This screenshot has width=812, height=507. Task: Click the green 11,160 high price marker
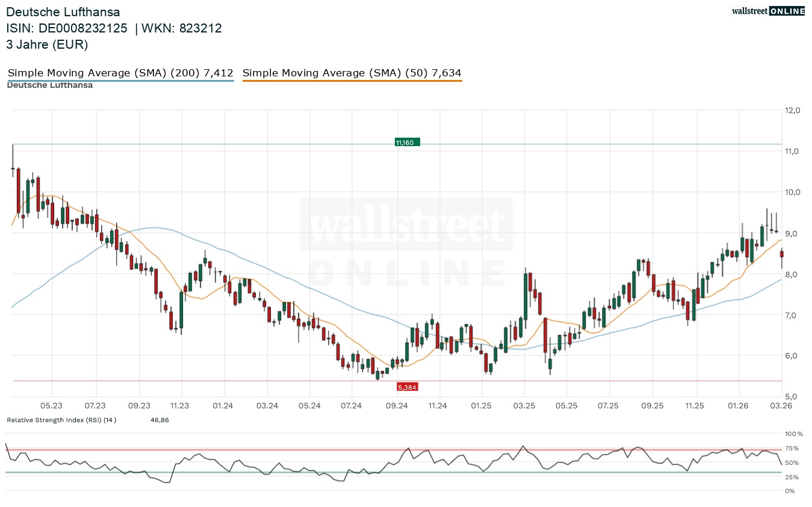point(407,143)
